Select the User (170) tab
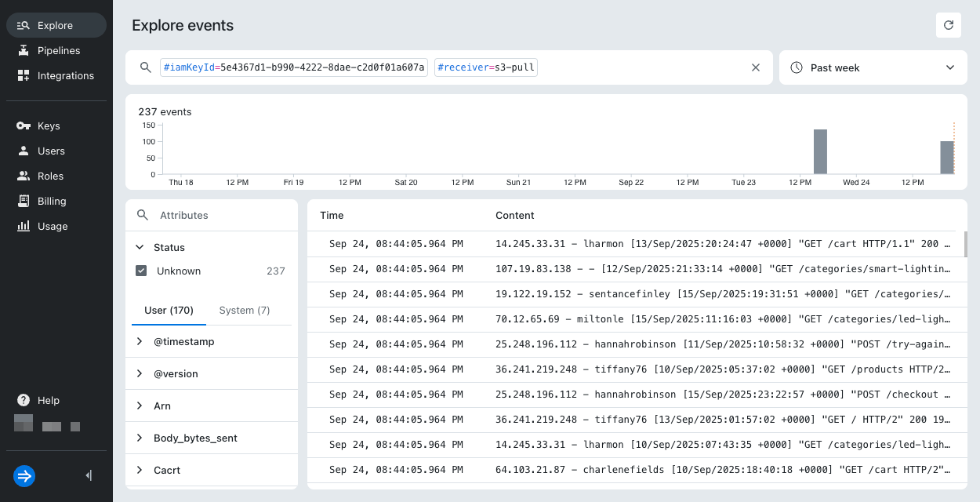 169,310
